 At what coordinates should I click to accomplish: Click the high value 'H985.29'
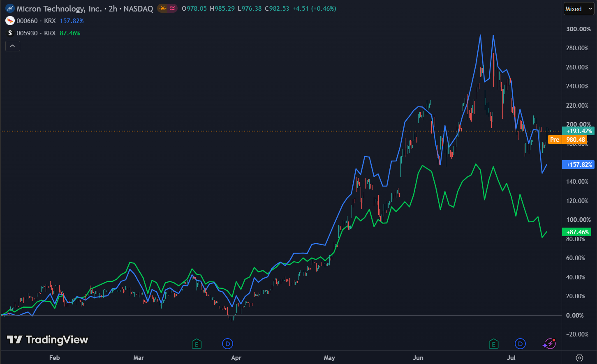(x=222, y=9)
